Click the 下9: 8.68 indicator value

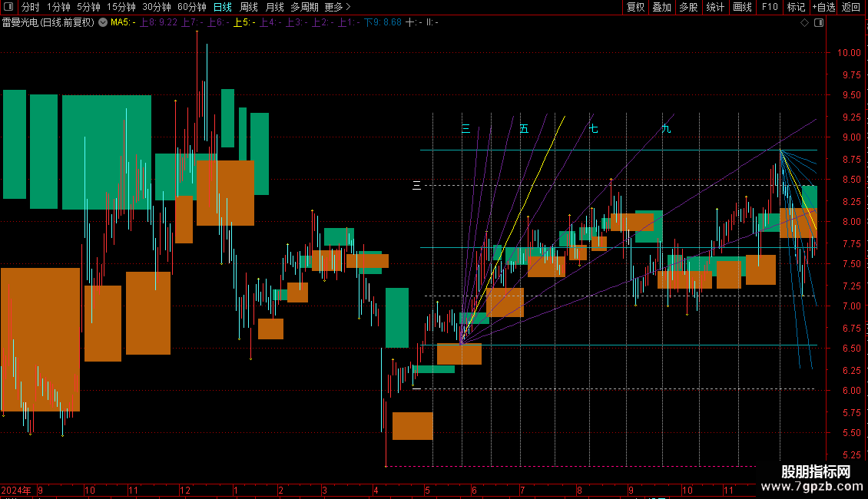tap(383, 23)
